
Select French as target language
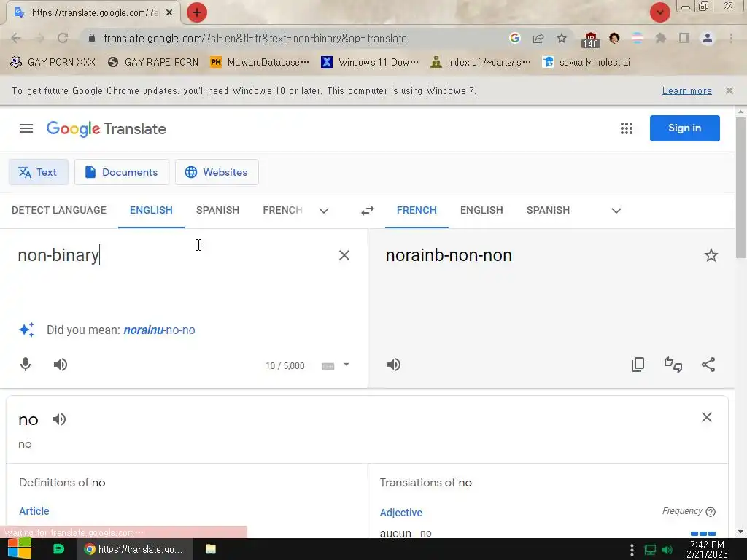tap(417, 210)
